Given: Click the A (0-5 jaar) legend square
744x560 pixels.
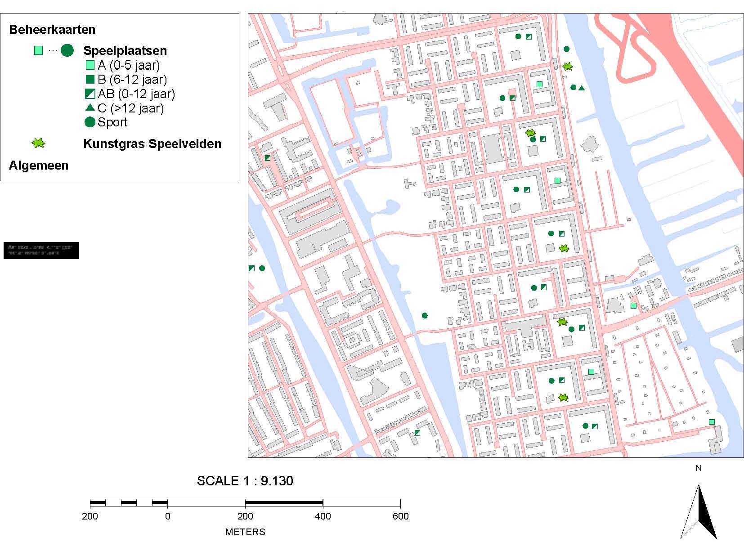Looking at the screenshot, I should click(90, 65).
